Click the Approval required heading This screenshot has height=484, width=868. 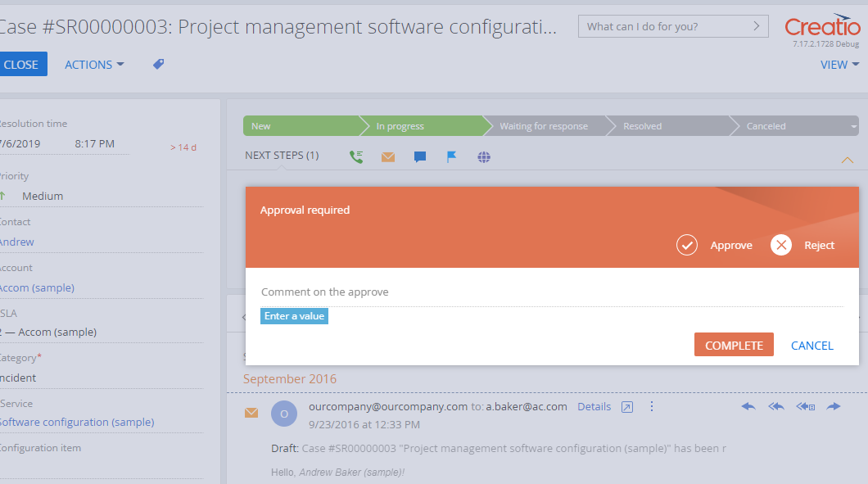coord(305,210)
